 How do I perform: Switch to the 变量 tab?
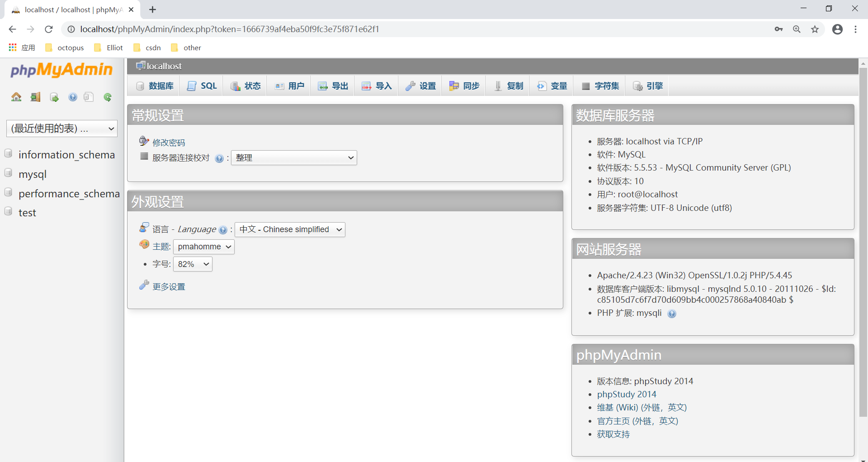tap(552, 86)
